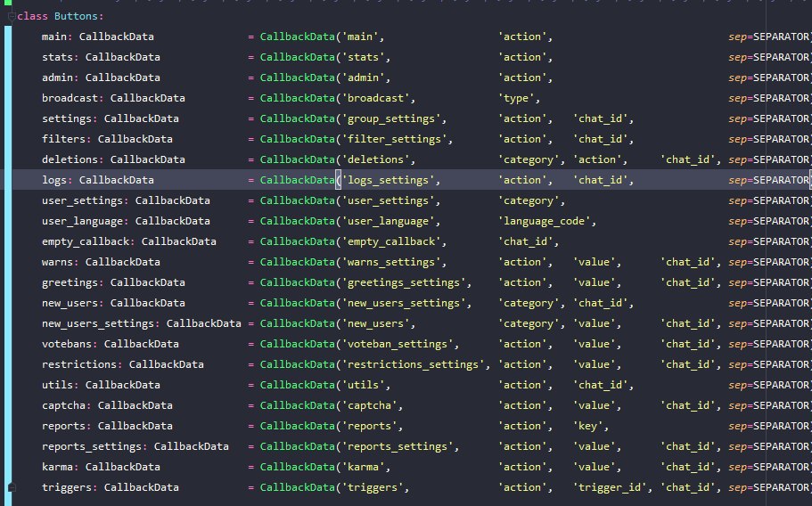Click the 'filter_settings' string
The width and height of the screenshot is (812, 506).
click(394, 139)
